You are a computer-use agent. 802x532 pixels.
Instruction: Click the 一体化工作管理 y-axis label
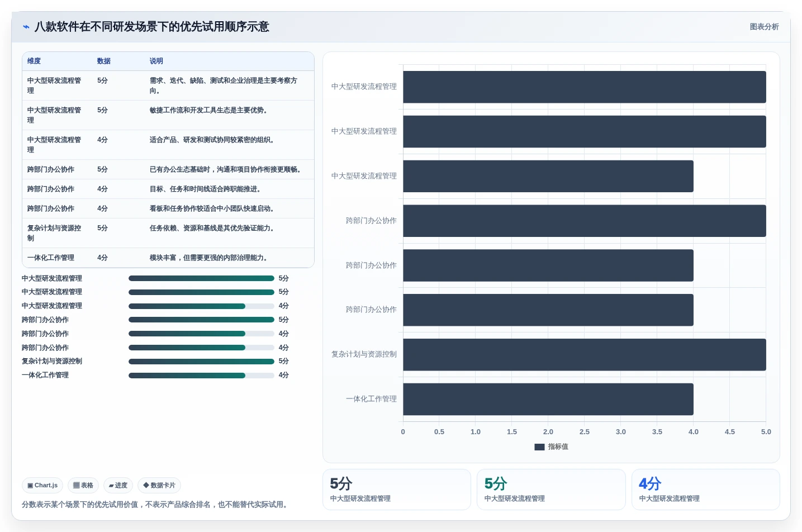pos(371,399)
